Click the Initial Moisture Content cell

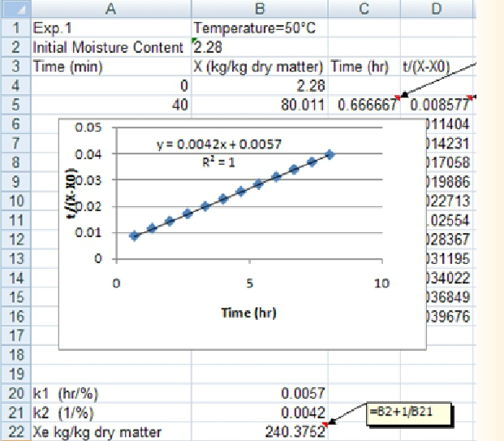[x=109, y=47]
